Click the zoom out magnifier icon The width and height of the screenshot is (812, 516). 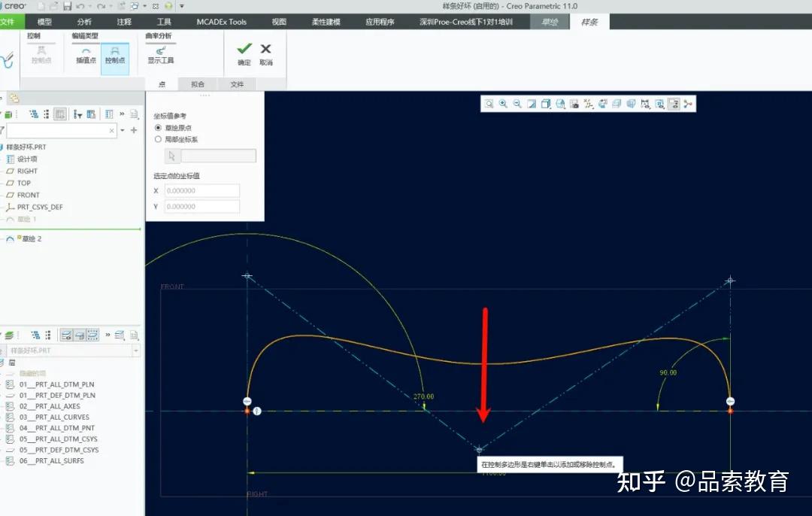pos(517,103)
